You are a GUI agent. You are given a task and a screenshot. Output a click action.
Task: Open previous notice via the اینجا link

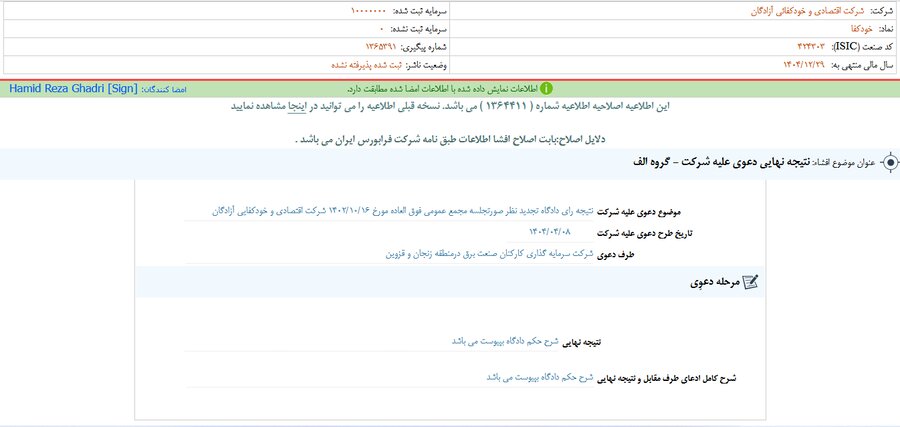(x=297, y=107)
